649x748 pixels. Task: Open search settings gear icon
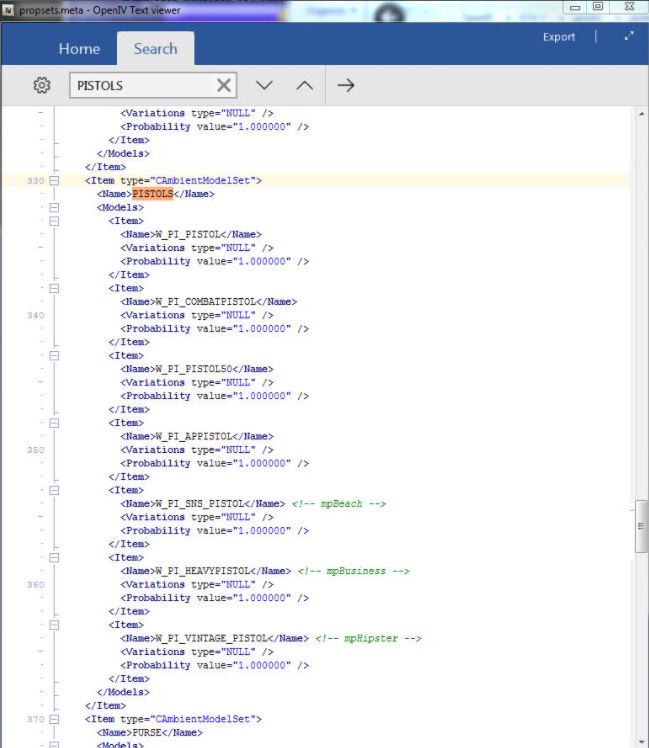[x=41, y=86]
